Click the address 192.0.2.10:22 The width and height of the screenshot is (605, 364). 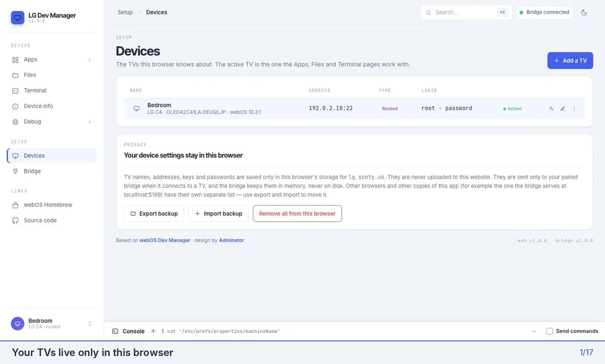[x=331, y=108]
